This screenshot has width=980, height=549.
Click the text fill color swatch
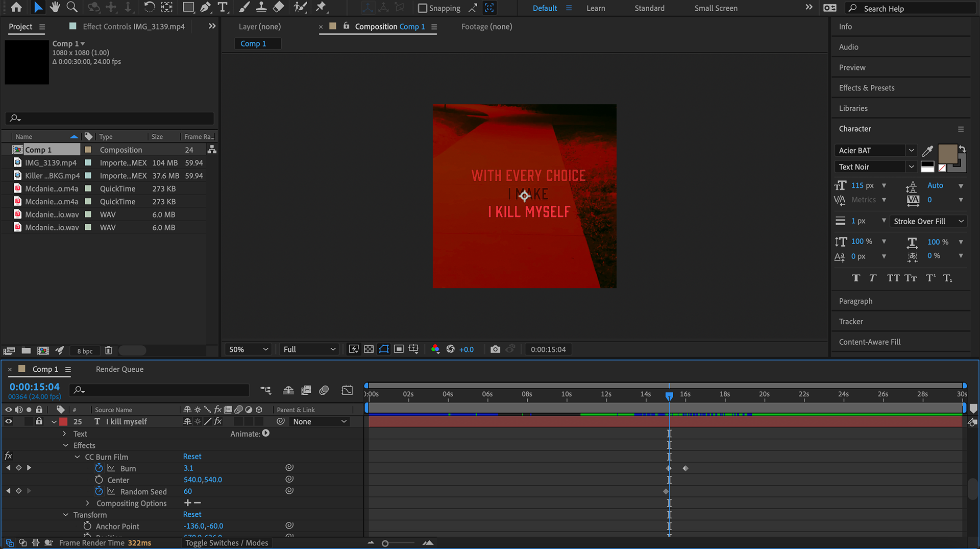[947, 154]
